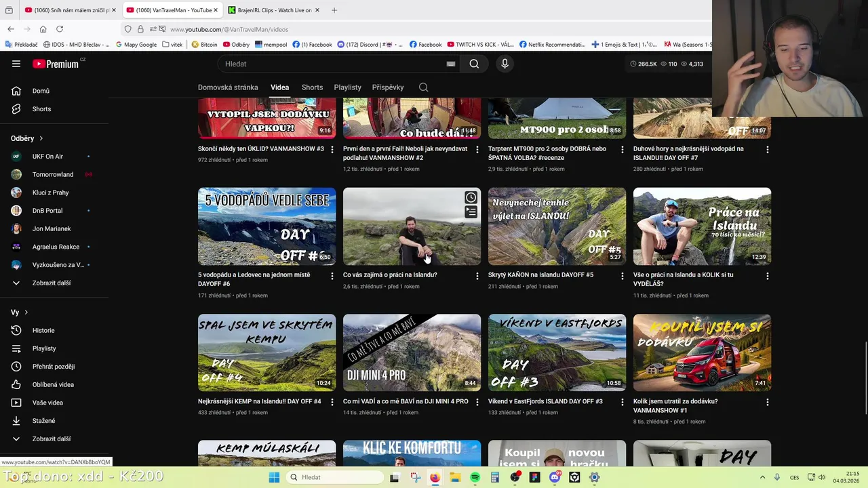
Task: Play 'KOUPIL JSEM SI DODÁVKU' thumbnail
Action: click(x=702, y=352)
